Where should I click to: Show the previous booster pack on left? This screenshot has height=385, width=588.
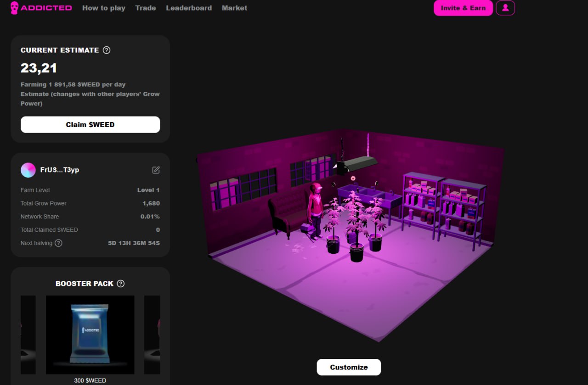(x=28, y=335)
